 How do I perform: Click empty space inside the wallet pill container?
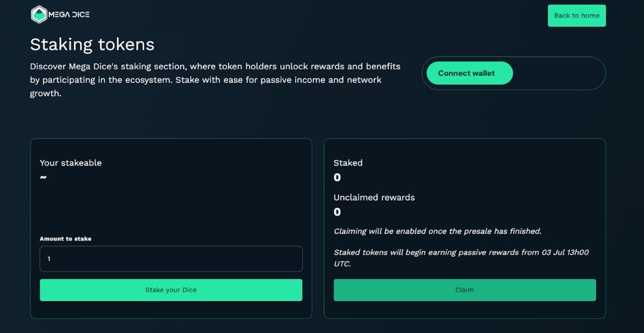(x=558, y=73)
